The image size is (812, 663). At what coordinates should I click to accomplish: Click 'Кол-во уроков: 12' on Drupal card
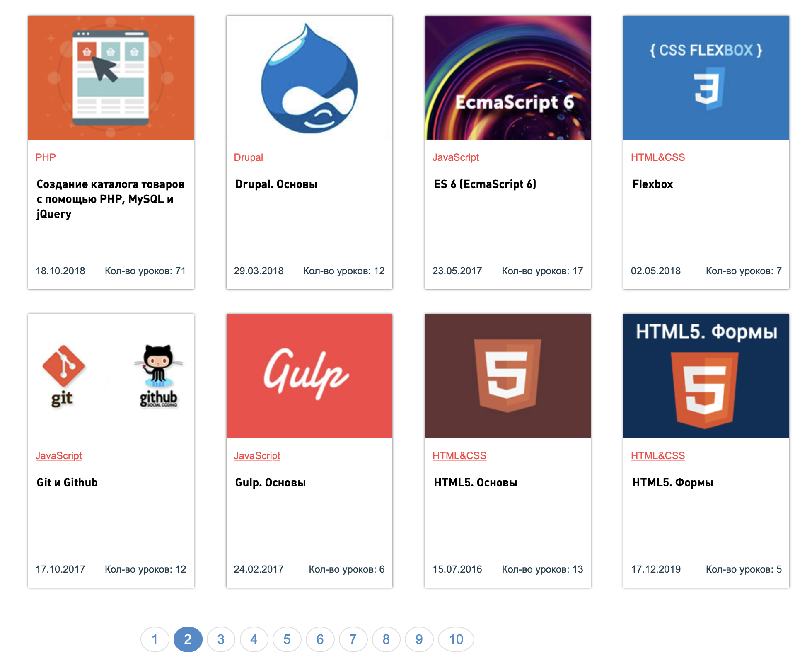click(x=344, y=271)
